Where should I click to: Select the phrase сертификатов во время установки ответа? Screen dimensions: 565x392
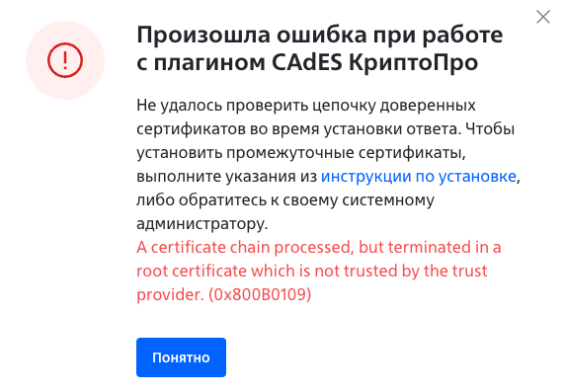298,129
